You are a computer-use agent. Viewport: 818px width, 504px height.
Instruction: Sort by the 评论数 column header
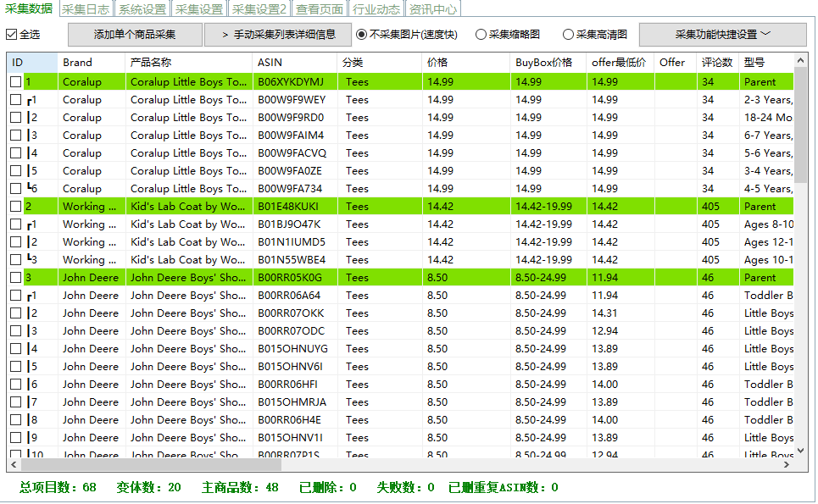click(x=717, y=63)
